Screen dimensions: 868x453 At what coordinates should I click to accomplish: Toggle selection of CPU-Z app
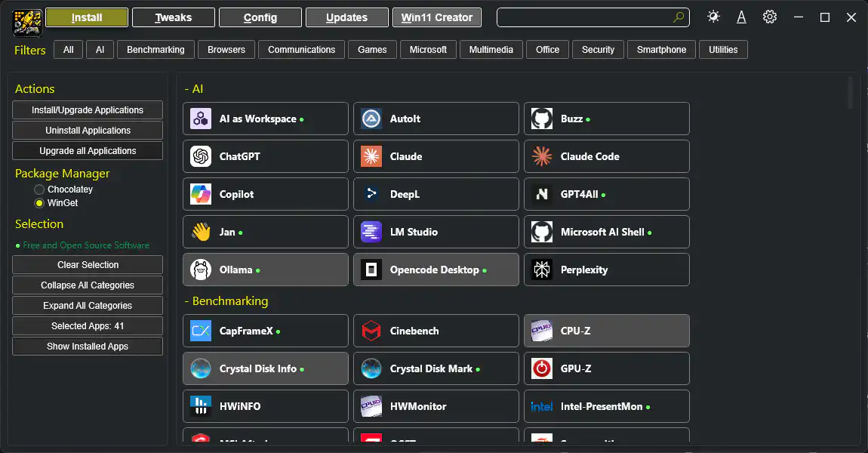tap(607, 331)
